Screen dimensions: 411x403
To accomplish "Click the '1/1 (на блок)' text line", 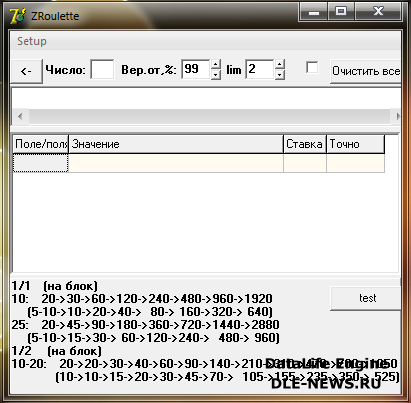I will (x=55, y=286).
